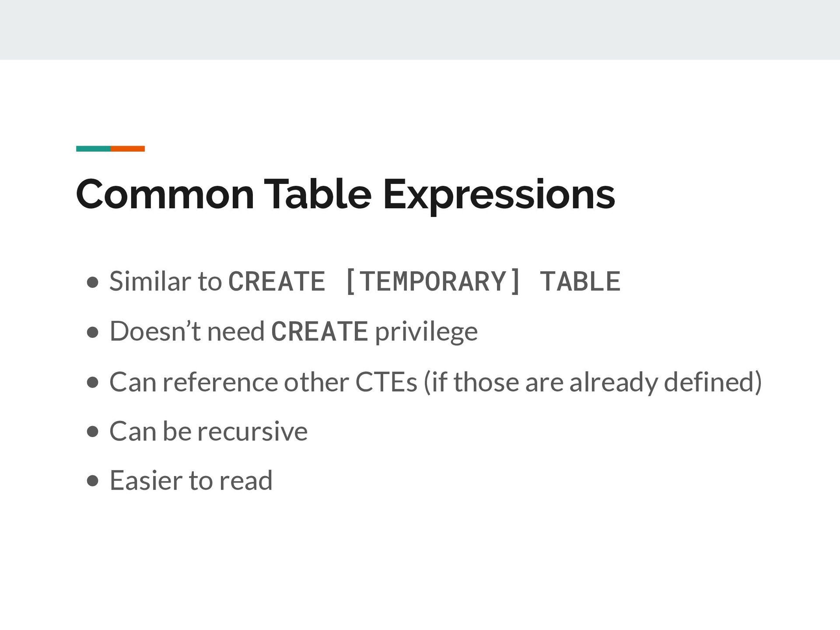Click the "Common Table Expressions" slide title
The height and width of the screenshot is (630, 840).
345,195
